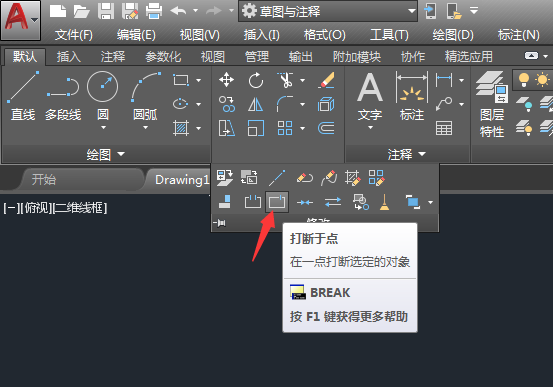This screenshot has height=387, width=553.
Task: Click the Join tool
Action: coord(305,202)
